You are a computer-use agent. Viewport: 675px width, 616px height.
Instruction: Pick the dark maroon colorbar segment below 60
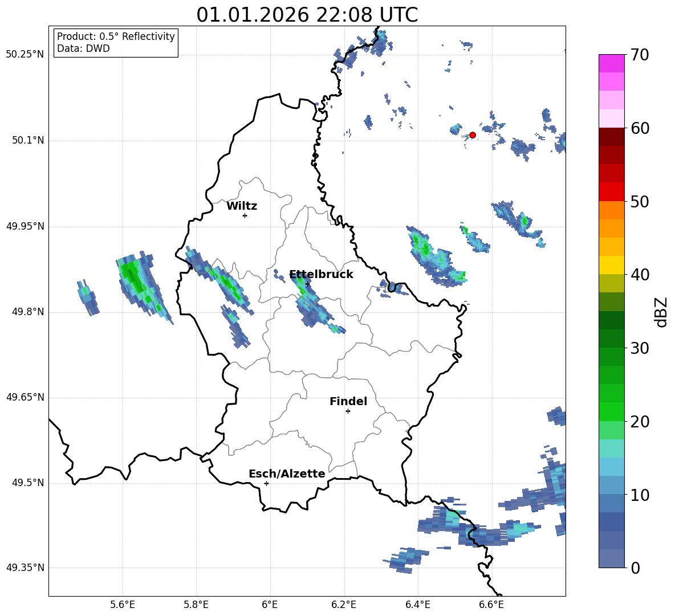(611, 137)
